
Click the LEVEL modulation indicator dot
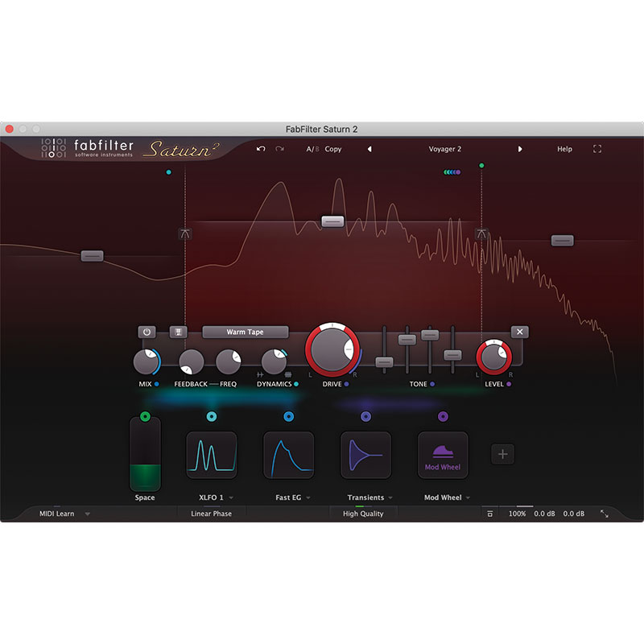(509, 384)
